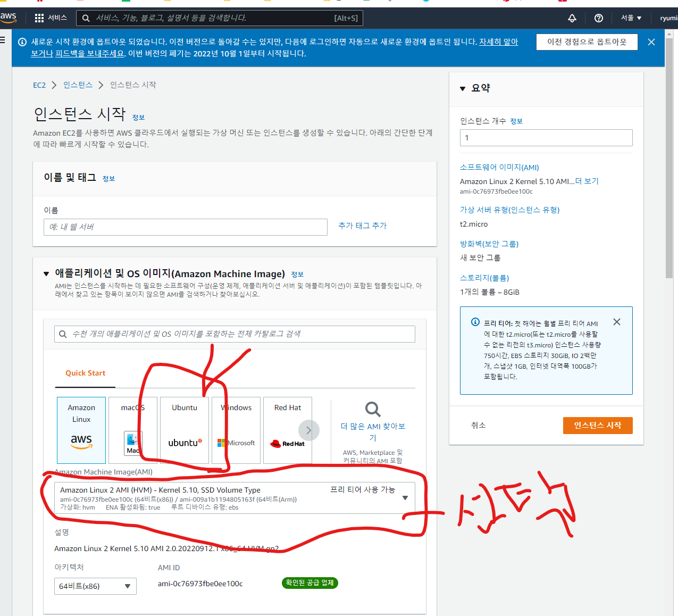Click 정보 link next to 인스턴스 시작 heading
Image resolution: width=678 pixels, height=616 pixels.
point(138,118)
